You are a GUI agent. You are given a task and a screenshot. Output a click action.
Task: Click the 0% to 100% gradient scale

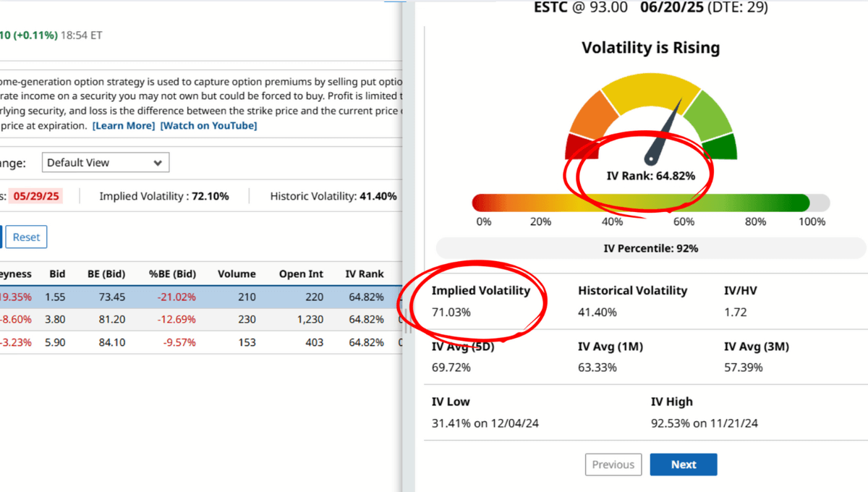pos(650,201)
